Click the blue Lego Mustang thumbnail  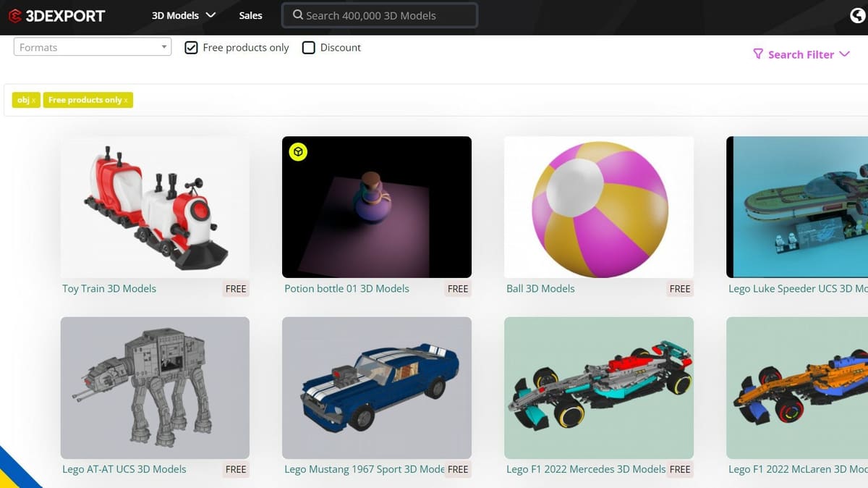[377, 387]
